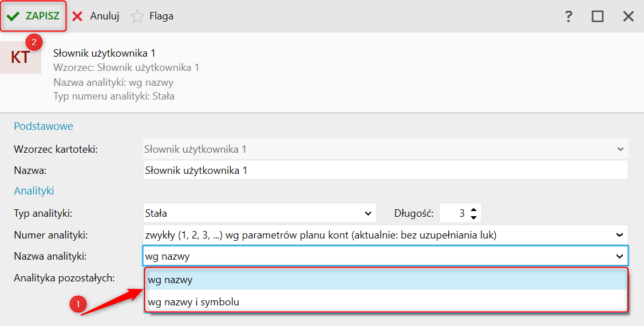Expand the Wzorzec kartoteki dropdown
The height and width of the screenshot is (326, 644).
click(x=621, y=149)
